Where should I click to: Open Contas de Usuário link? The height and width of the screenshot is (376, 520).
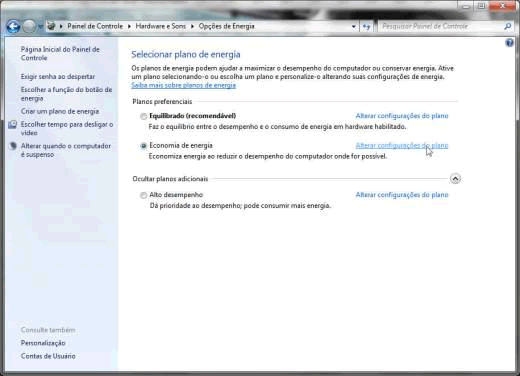tap(48, 356)
